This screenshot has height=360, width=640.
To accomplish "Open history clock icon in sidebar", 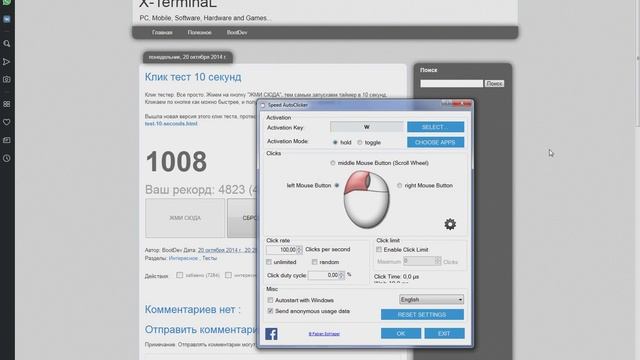I will [x=7, y=158].
